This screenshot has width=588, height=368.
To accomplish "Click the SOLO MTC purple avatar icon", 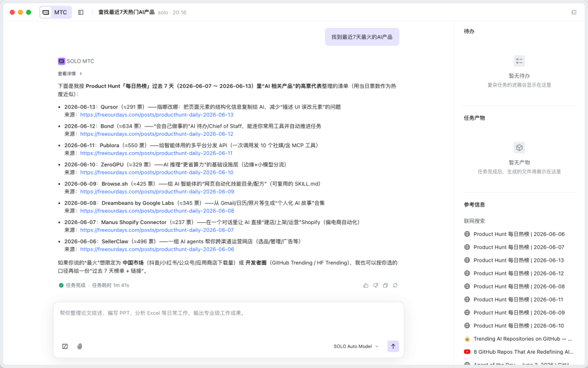I will click(x=62, y=61).
